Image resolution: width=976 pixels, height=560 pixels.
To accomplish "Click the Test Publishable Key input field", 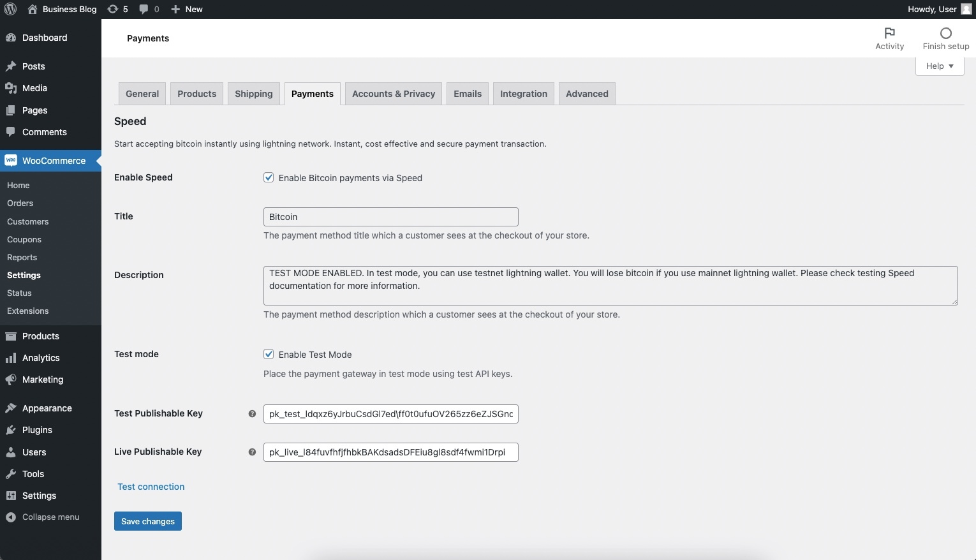I will (x=391, y=414).
